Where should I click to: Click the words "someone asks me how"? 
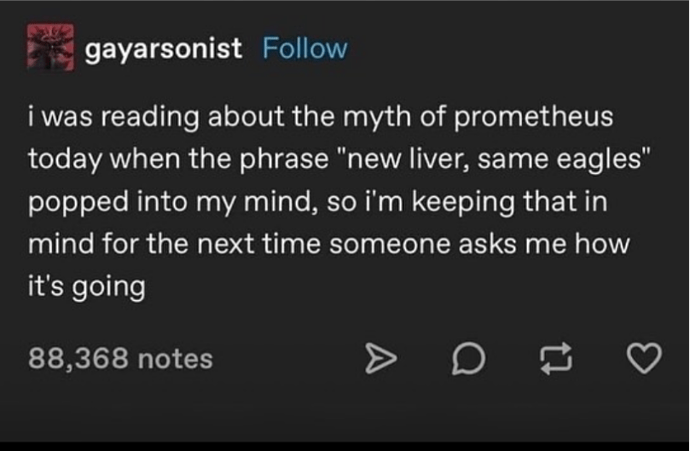pyautogui.click(x=480, y=244)
